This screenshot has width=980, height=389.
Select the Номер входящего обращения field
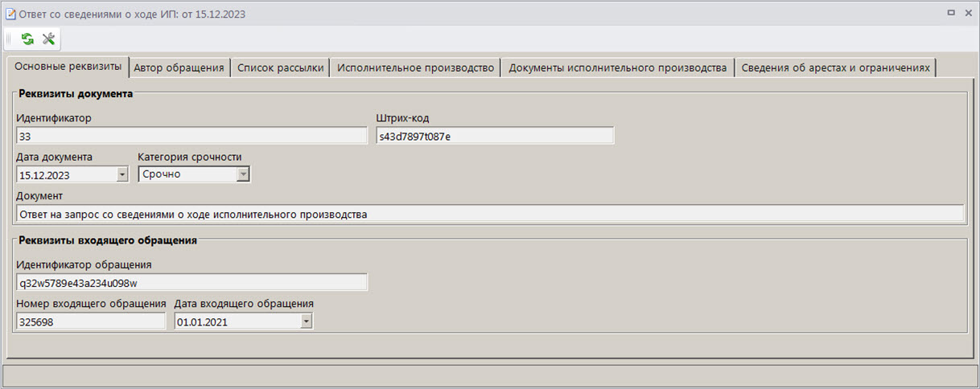[x=90, y=321]
